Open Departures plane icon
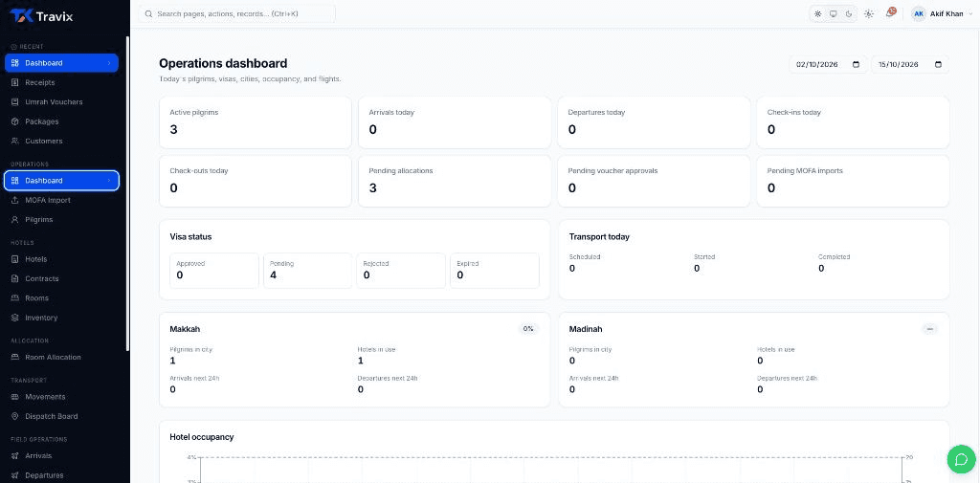 15,475
